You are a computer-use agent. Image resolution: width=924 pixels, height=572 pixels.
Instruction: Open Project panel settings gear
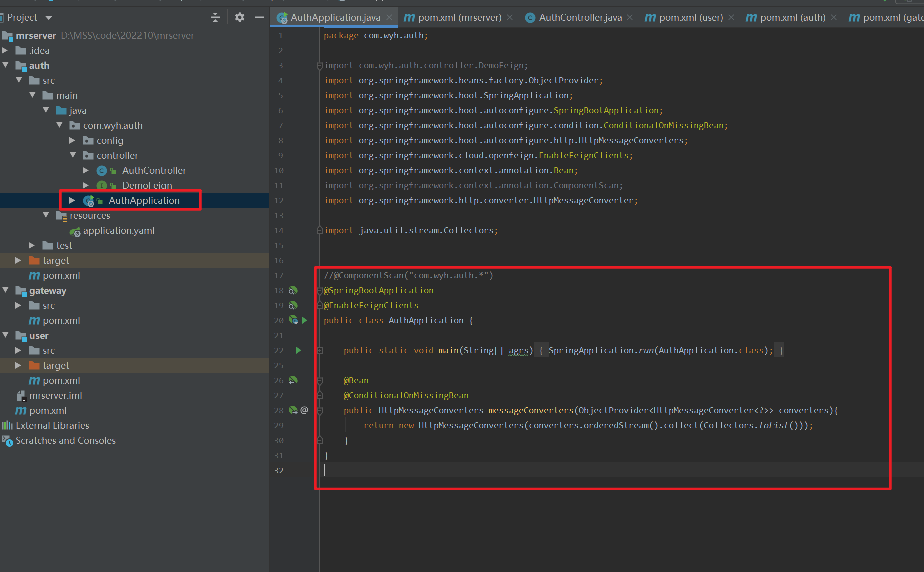coord(240,18)
